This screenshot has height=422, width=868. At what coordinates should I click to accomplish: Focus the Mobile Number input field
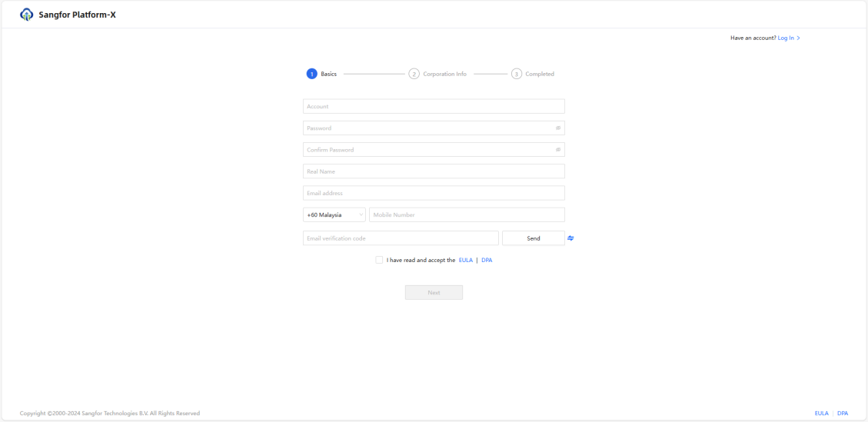pos(467,215)
